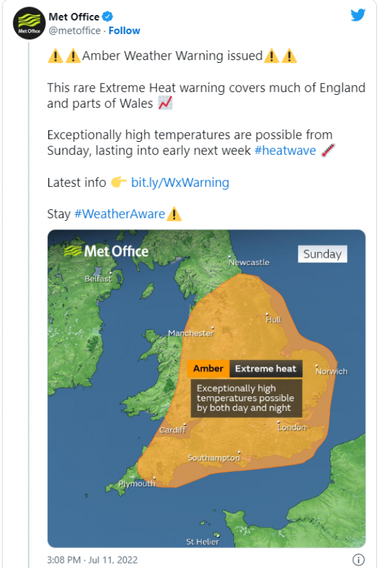Click the Twitter bird logo
392x568 pixels.
pyautogui.click(x=358, y=15)
